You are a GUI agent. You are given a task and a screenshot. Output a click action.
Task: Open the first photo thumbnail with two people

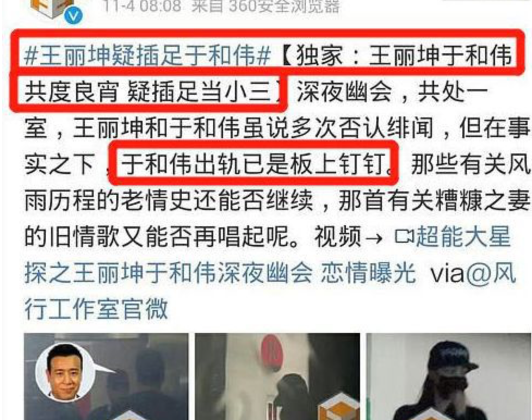(106, 376)
